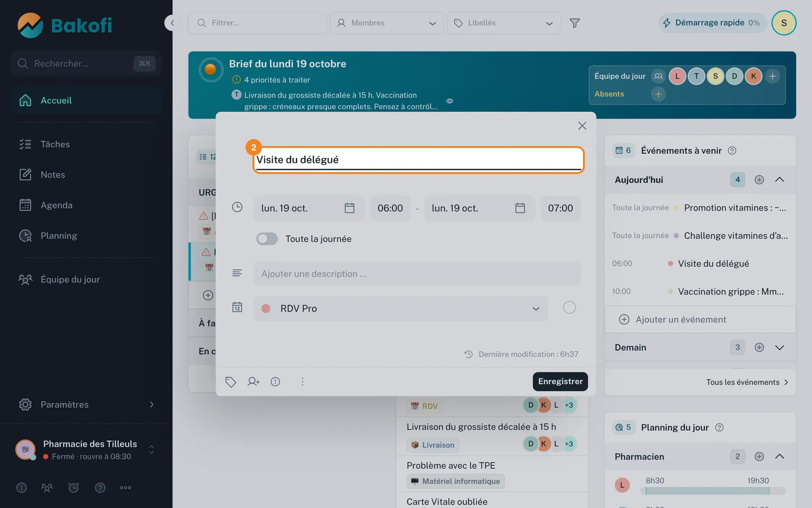The width and height of the screenshot is (812, 508).
Task: Click the label tag icon in modal footer
Action: pyautogui.click(x=230, y=382)
